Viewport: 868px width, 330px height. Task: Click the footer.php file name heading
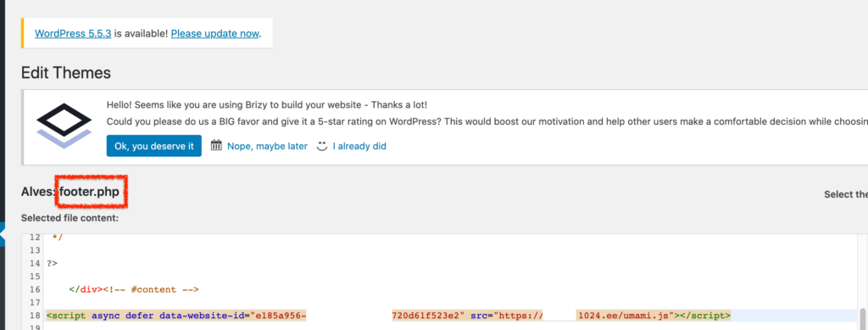[89, 192]
